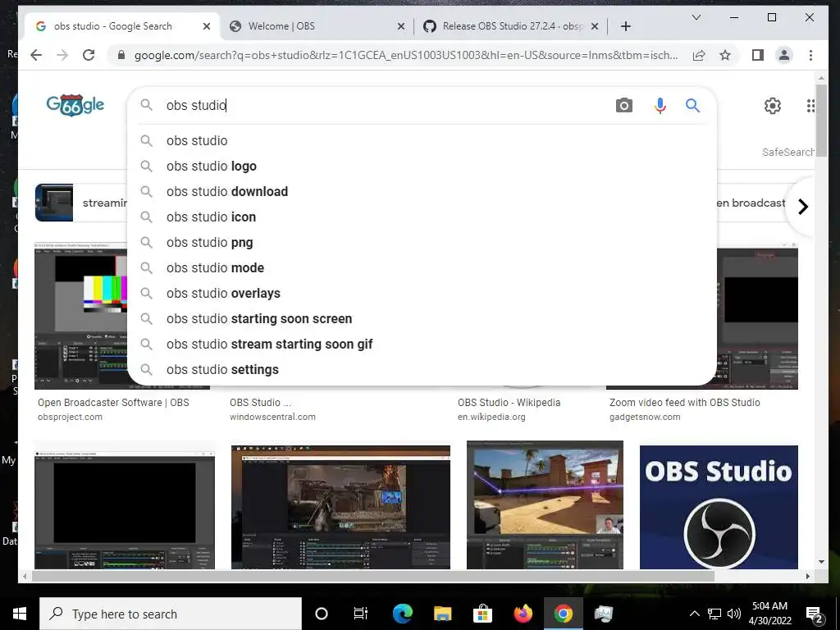Click the Chrome address bar URL

pyautogui.click(x=406, y=55)
